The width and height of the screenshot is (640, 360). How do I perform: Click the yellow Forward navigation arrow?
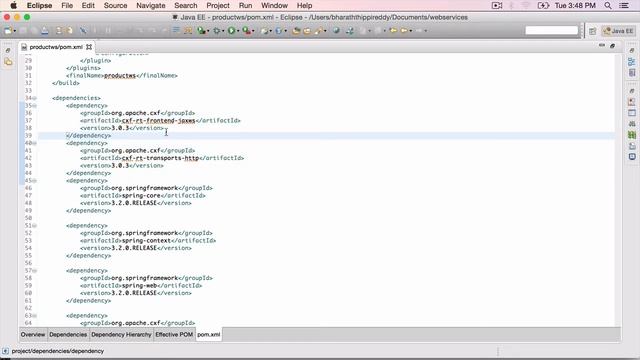pos(404,31)
